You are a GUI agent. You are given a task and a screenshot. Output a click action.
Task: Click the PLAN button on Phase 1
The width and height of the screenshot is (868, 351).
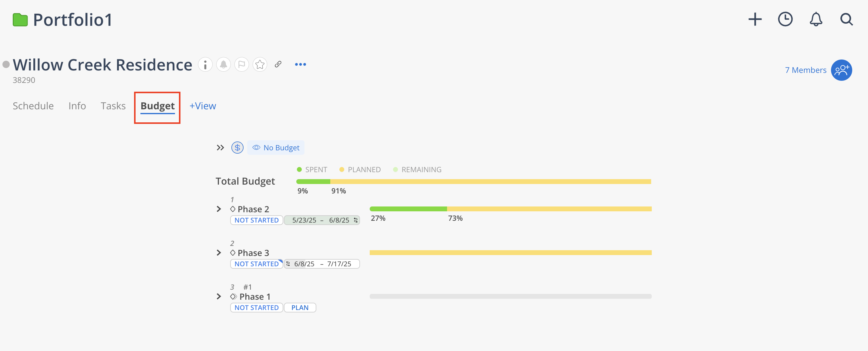coord(300,308)
